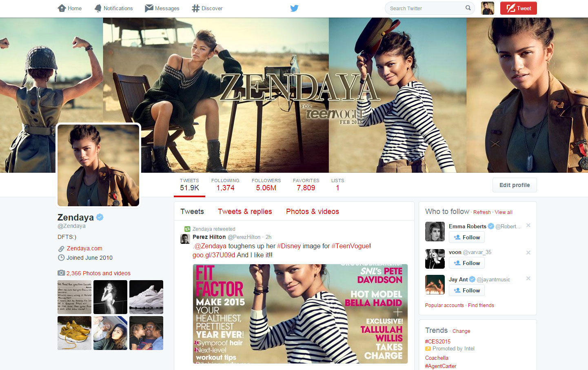This screenshot has width=588, height=370.
Task: Click the Twitter bird logo
Action: (294, 8)
